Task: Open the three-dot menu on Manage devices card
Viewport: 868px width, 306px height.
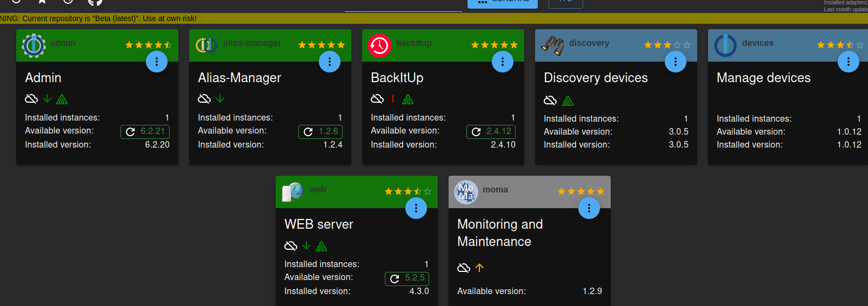Action: [849, 62]
